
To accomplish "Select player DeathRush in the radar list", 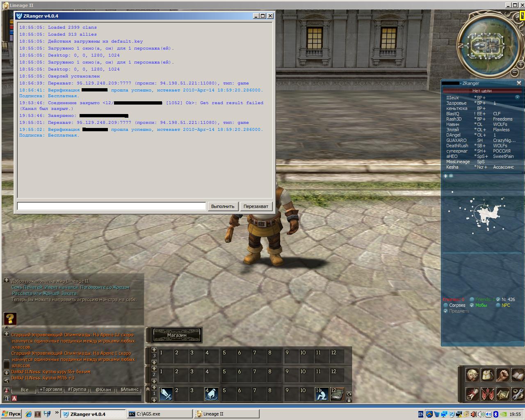I will 457,146.
